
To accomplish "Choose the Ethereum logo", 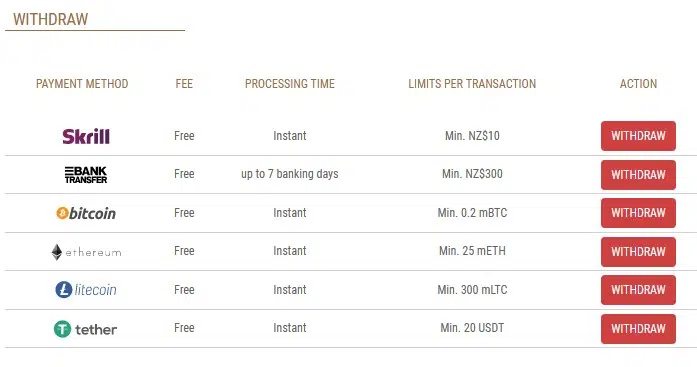I will [x=86, y=252].
